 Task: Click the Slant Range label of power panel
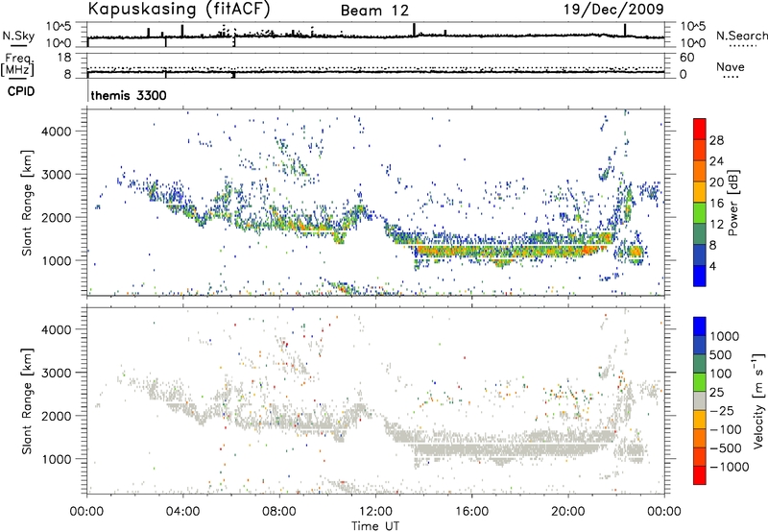[x=27, y=203]
